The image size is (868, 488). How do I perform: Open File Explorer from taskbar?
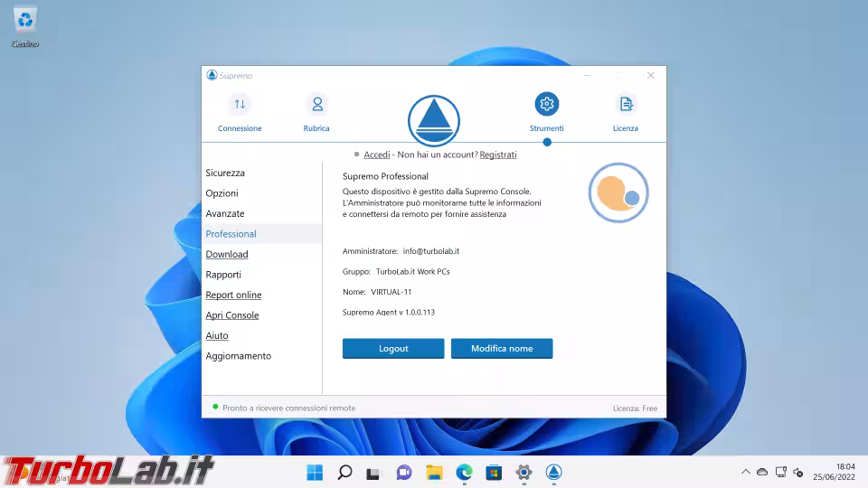pyautogui.click(x=434, y=473)
